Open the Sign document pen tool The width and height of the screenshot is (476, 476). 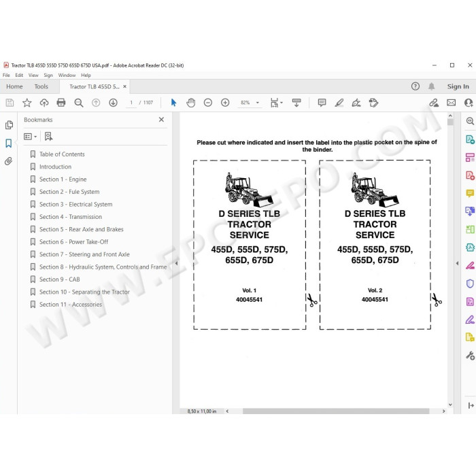point(356,103)
